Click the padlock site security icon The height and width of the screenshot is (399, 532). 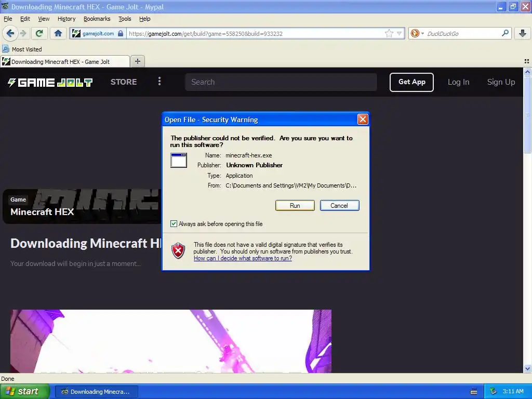(121, 33)
